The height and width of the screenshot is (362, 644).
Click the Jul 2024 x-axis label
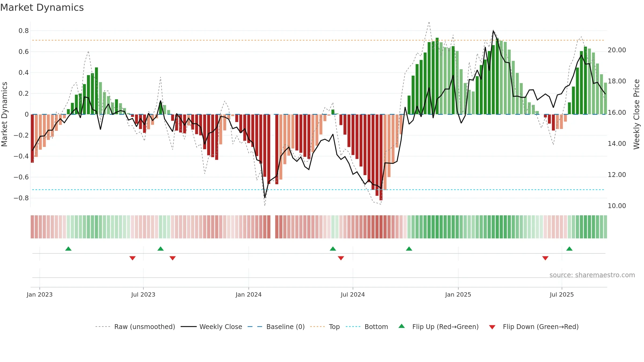[x=353, y=294]
